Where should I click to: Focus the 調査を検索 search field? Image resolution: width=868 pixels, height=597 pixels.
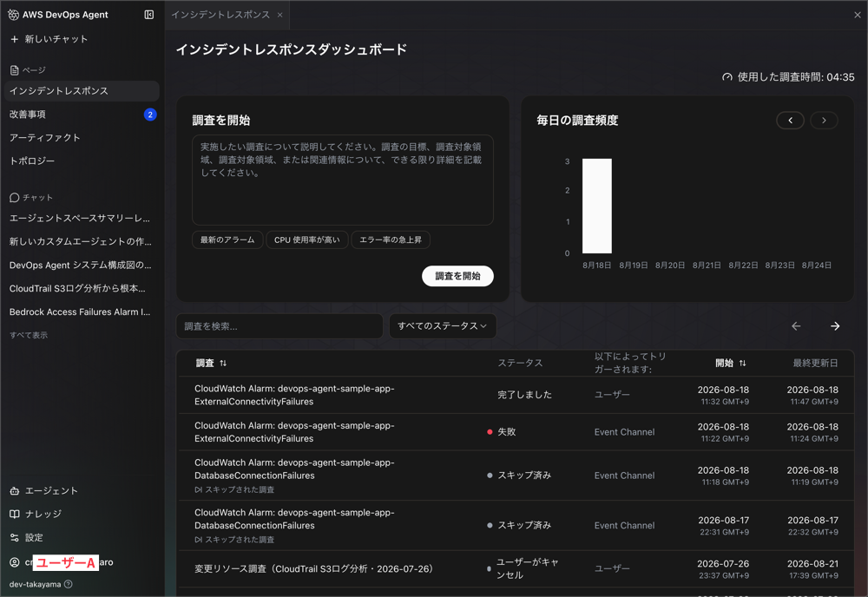[279, 326]
